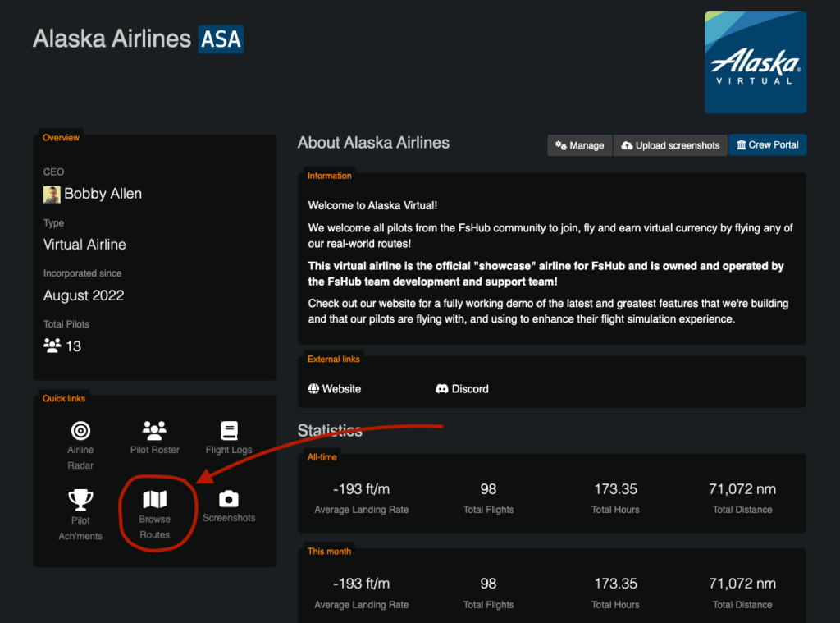Click the ASA airline code badge
The width and height of the screenshot is (840, 623).
[x=221, y=39]
